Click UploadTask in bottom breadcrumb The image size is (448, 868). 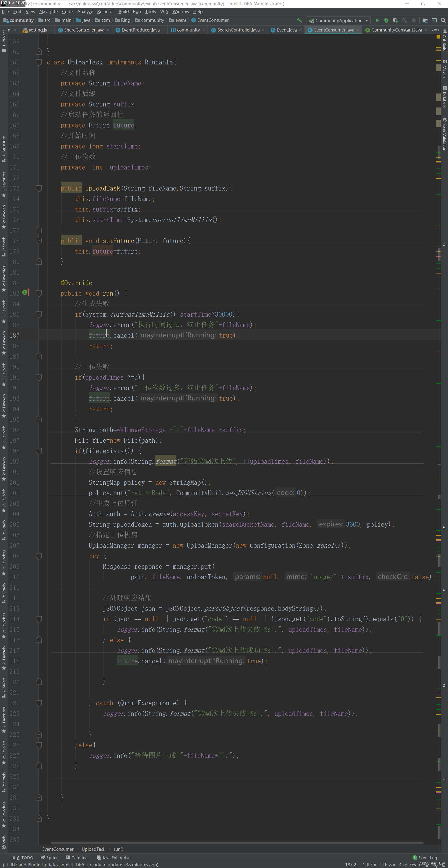[93, 849]
